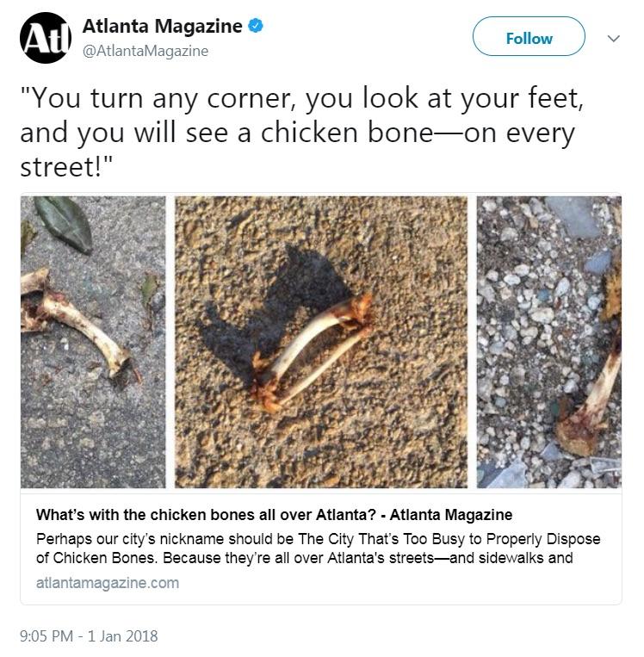
Task: Click the blue verified badge icon
Action: (x=256, y=26)
